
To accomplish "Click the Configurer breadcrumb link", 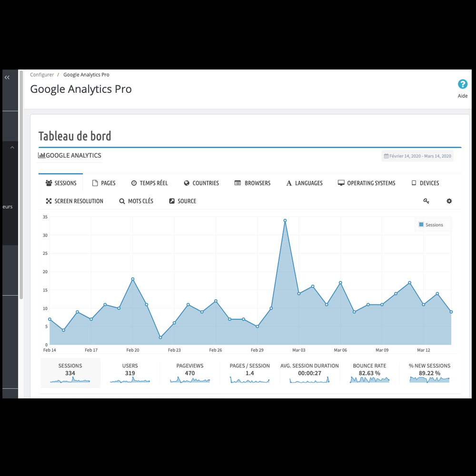I will pos(42,75).
